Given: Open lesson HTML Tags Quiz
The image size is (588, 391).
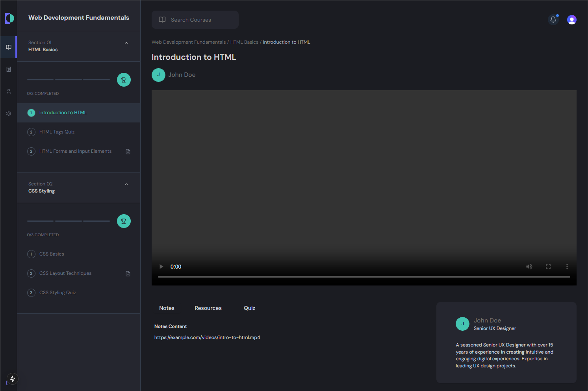Looking at the screenshot, I should pyautogui.click(x=79, y=132).
